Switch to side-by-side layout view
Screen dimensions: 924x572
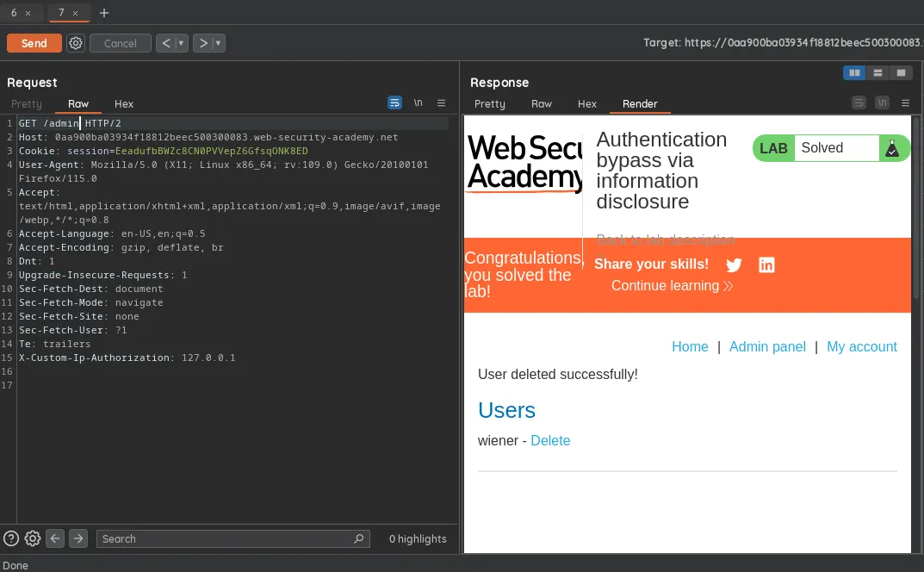pyautogui.click(x=854, y=72)
